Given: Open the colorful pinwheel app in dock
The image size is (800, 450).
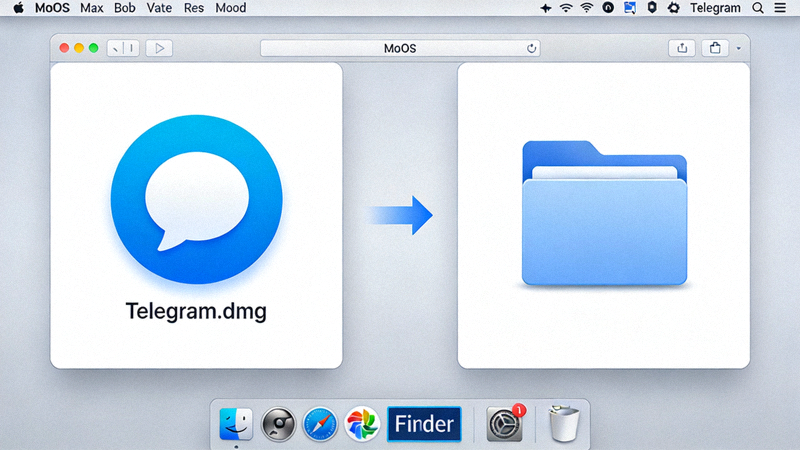Looking at the screenshot, I should pyautogui.click(x=361, y=425).
